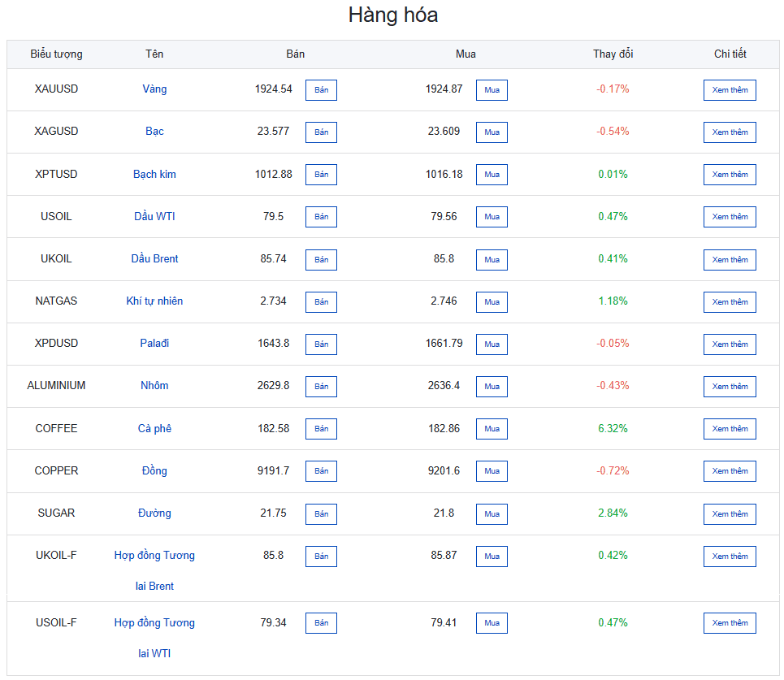See more on UKOIL-F
Viewport: 784px width, 680px height.
point(730,556)
